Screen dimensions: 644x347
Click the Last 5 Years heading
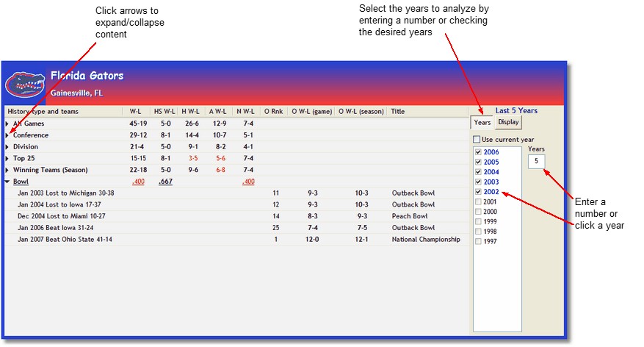(516, 110)
